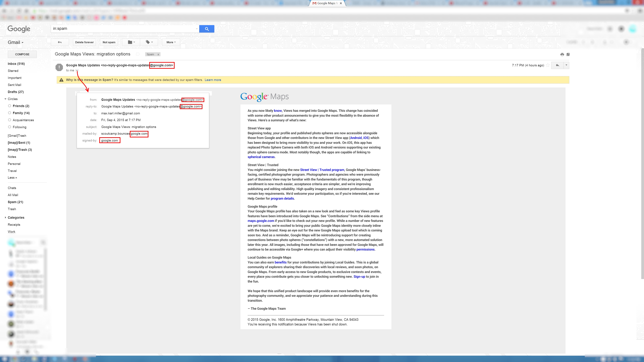Open the Spam (21) folder
The width and height of the screenshot is (644, 362).
[15, 202]
